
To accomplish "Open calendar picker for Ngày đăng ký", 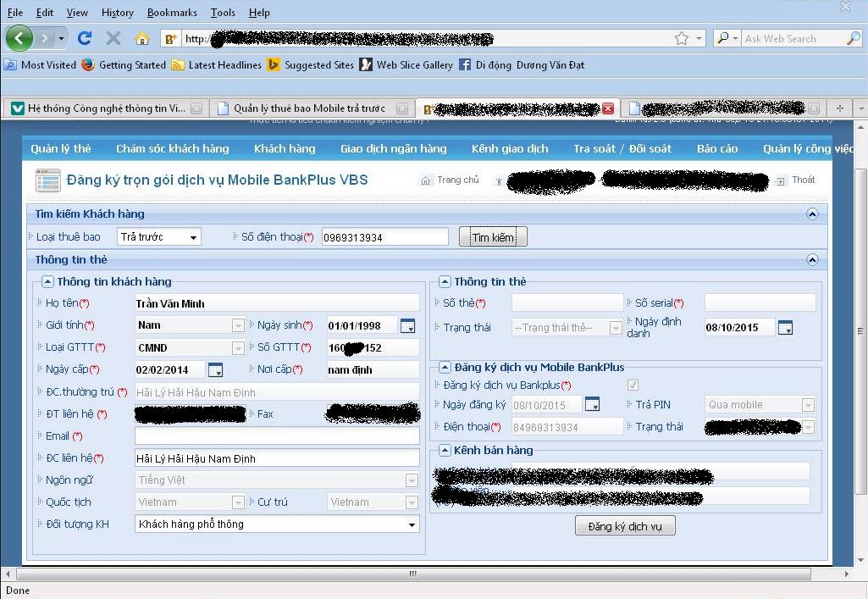I will pyautogui.click(x=592, y=405).
